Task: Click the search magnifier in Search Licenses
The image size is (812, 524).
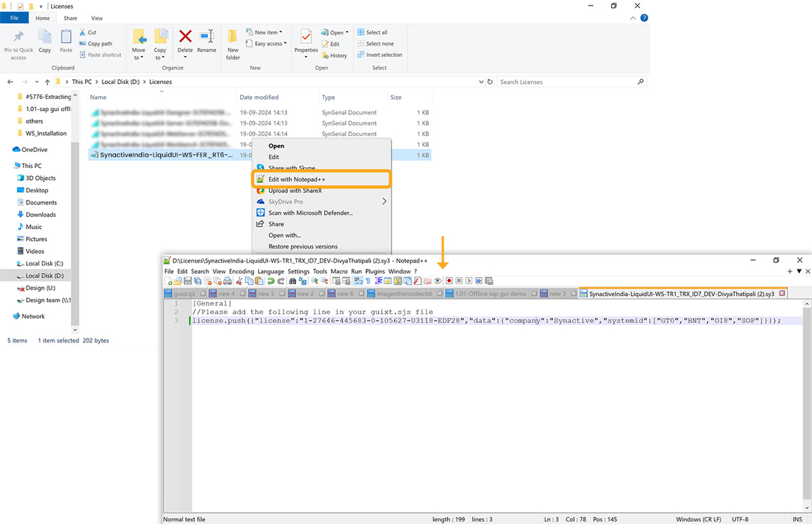Action: coord(641,82)
